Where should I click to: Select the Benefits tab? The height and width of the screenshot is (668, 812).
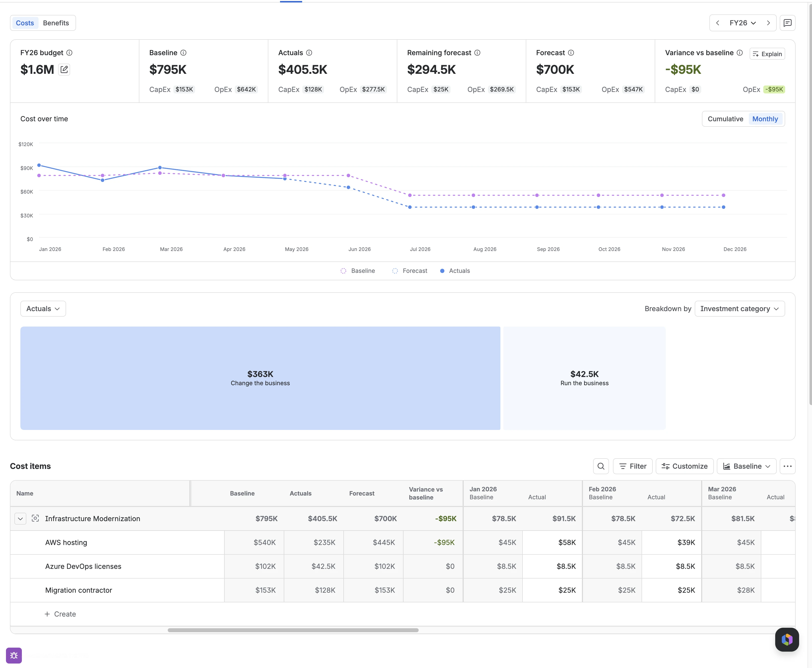[x=56, y=23]
